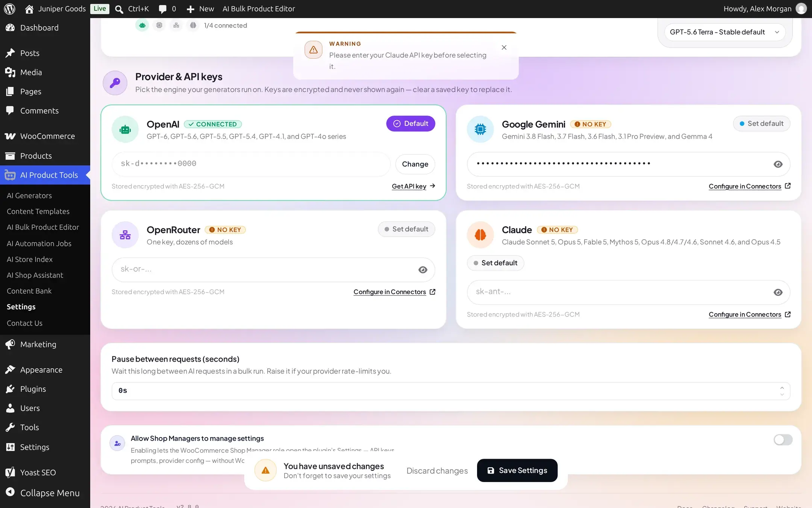812x508 pixels.
Task: Open WooCommerce menu item
Action: 45,136
